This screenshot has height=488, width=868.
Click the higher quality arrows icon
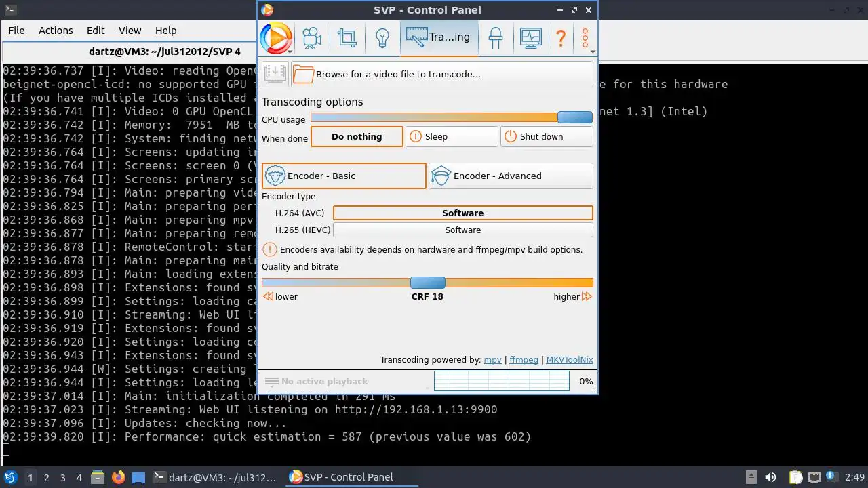(587, 296)
